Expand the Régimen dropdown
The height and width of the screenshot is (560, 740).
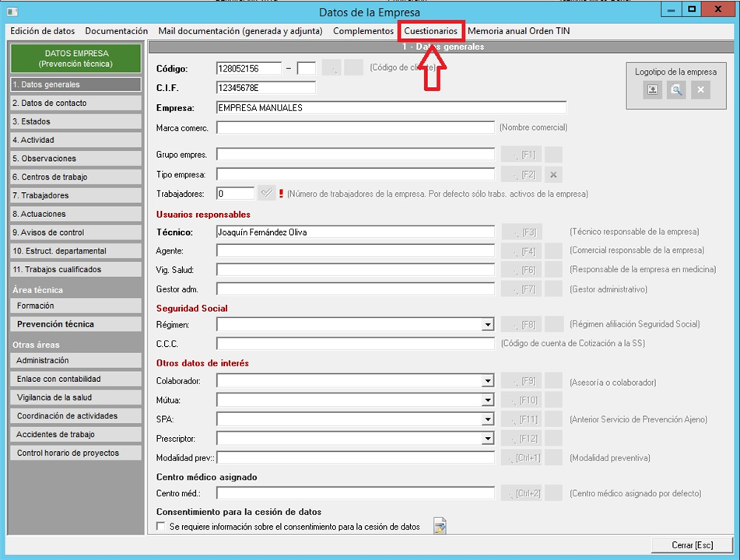point(488,324)
